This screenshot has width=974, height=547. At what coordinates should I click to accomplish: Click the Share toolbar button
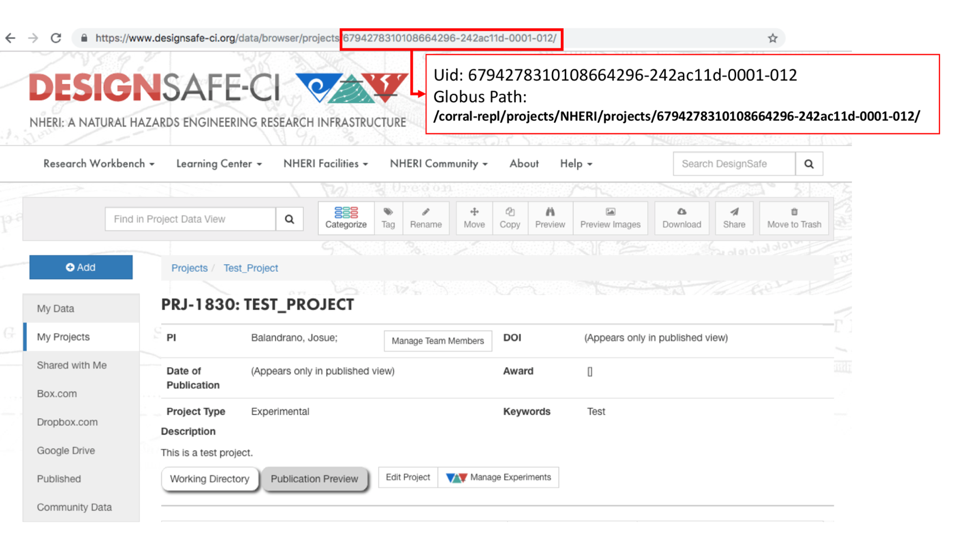click(x=734, y=218)
